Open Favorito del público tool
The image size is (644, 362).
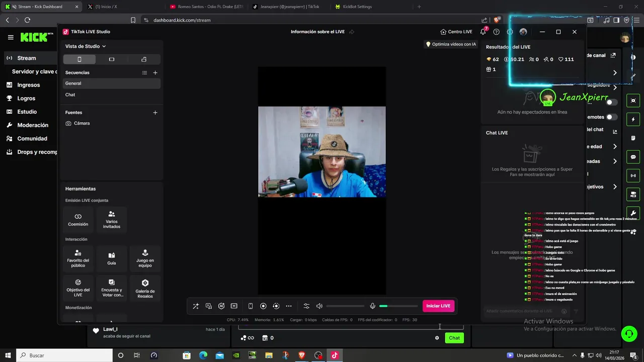tap(78, 258)
